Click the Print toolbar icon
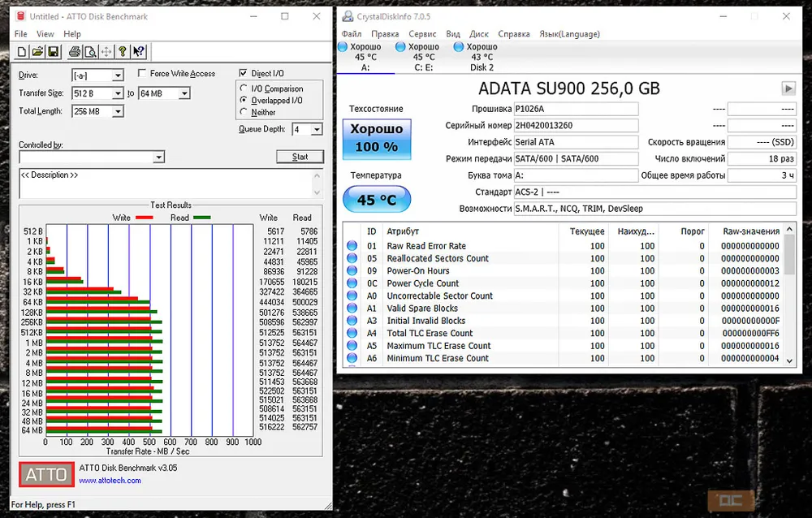 pos(75,52)
